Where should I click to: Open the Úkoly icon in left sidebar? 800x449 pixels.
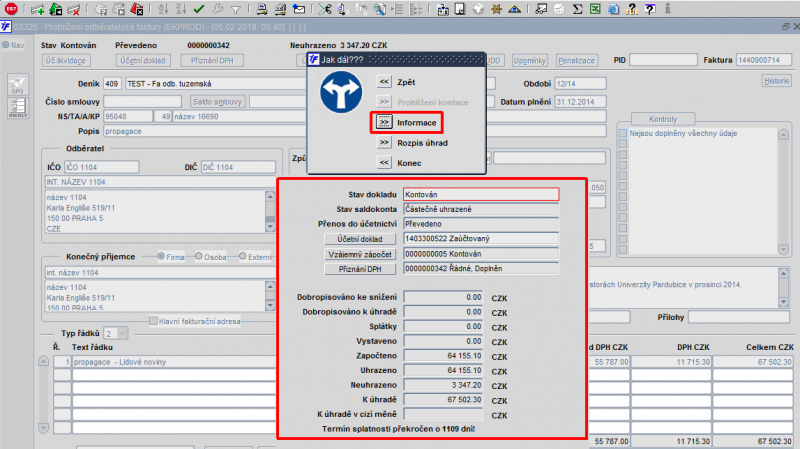coord(17,109)
